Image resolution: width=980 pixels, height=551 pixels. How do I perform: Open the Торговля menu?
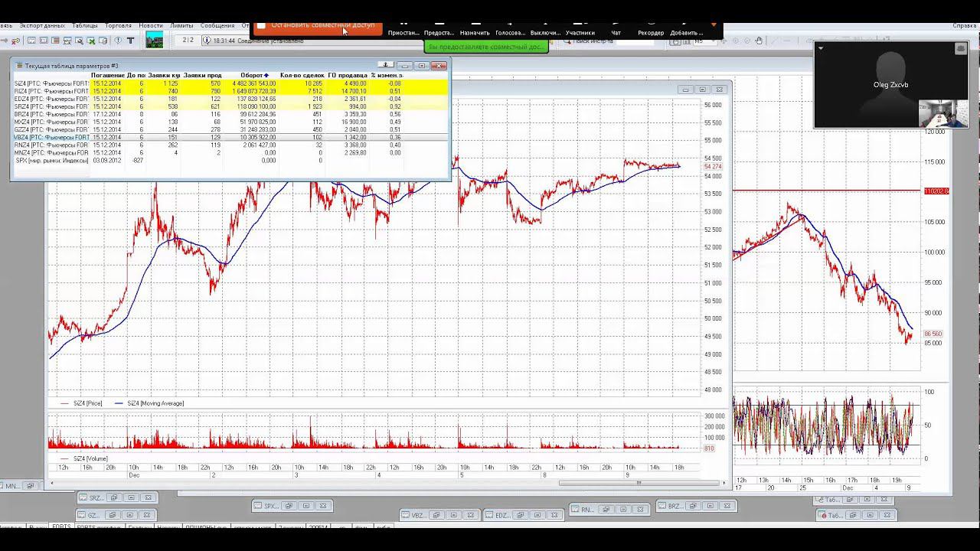118,25
